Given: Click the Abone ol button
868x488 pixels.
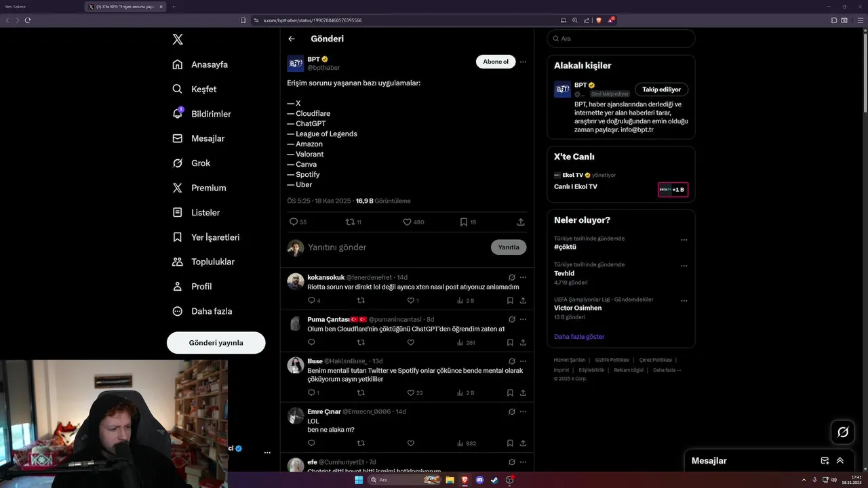Looking at the screenshot, I should pyautogui.click(x=496, y=62).
